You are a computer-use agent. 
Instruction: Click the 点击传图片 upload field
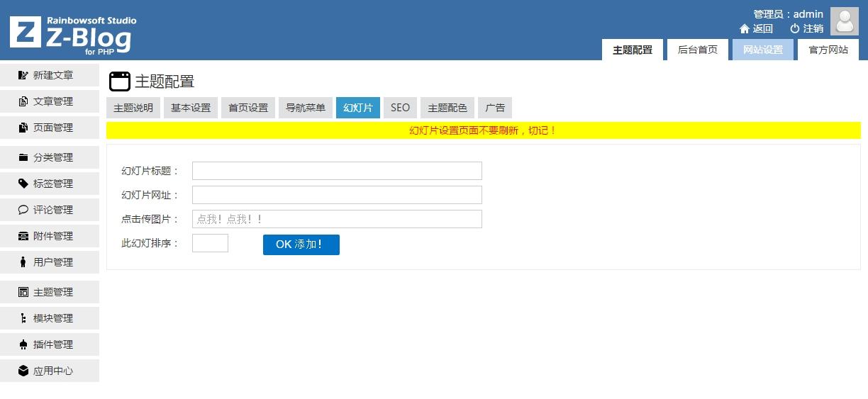[337, 219]
